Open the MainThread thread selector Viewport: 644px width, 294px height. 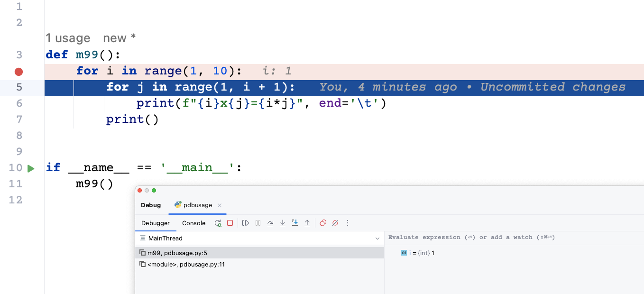[259, 238]
